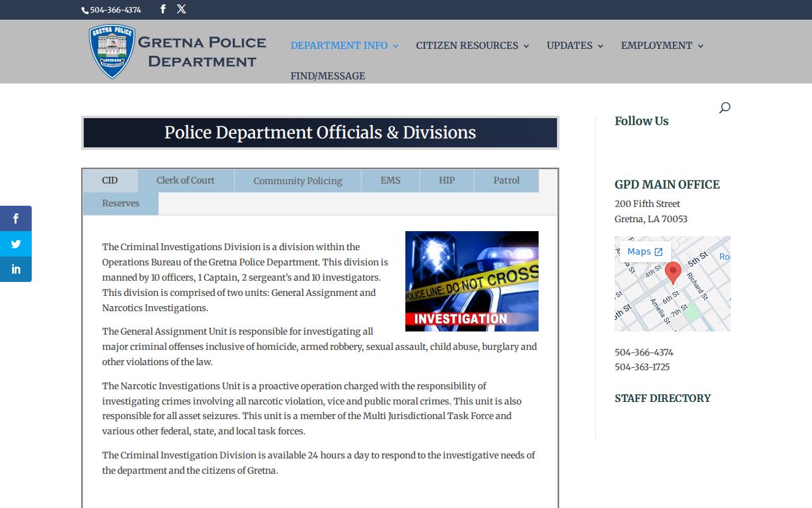Screen dimensions: 812x508
Task: Click the Staff Directory heading
Action: pyautogui.click(x=663, y=398)
